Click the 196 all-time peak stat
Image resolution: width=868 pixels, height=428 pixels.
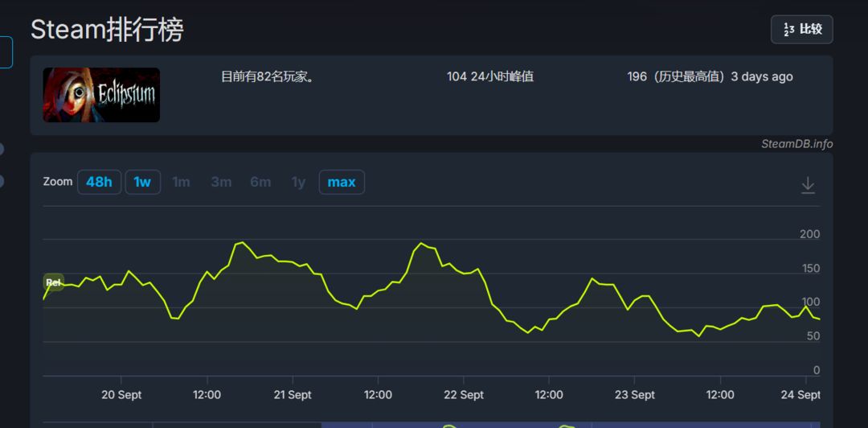[x=710, y=77]
